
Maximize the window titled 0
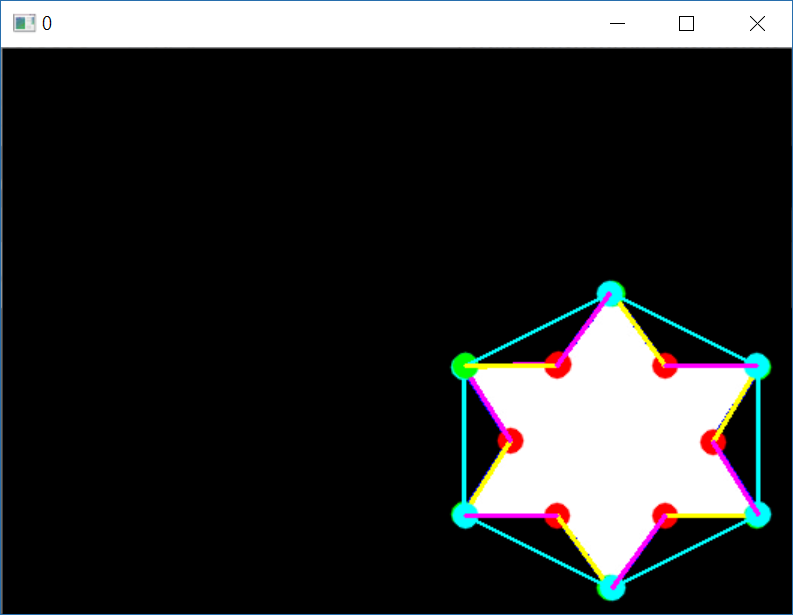[686, 23]
